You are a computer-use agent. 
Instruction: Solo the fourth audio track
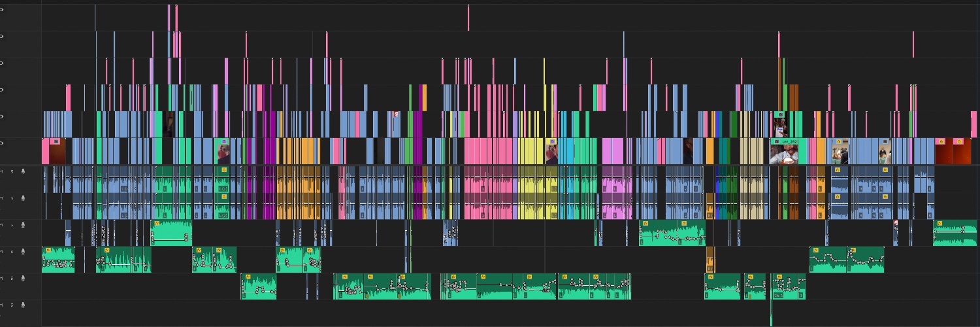pos(12,252)
